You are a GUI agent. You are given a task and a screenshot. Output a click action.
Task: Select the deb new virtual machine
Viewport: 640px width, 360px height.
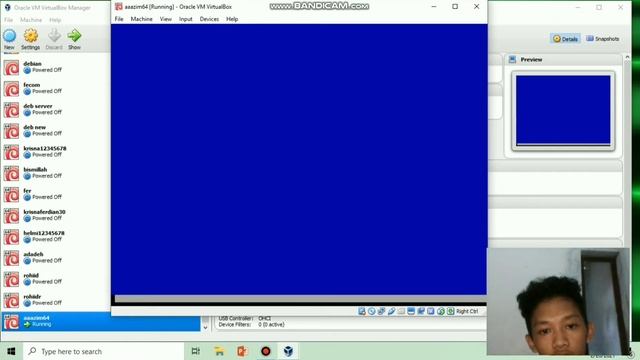56,131
